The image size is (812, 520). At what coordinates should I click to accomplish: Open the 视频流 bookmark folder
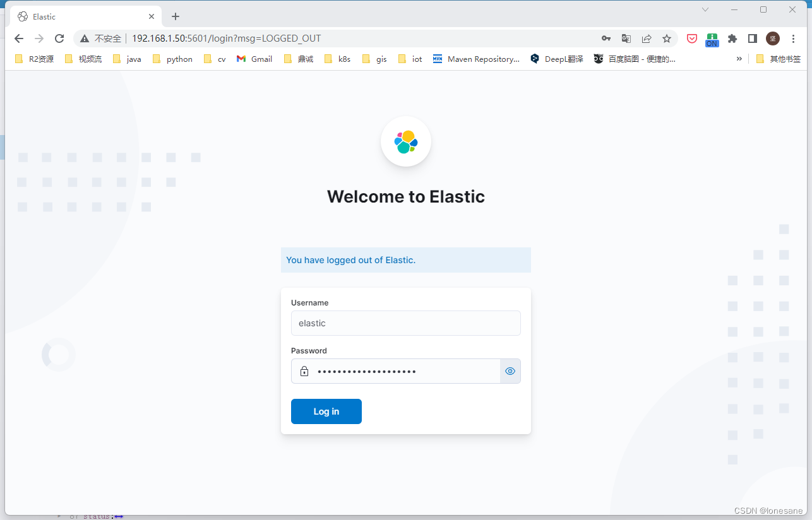pyautogui.click(x=83, y=59)
